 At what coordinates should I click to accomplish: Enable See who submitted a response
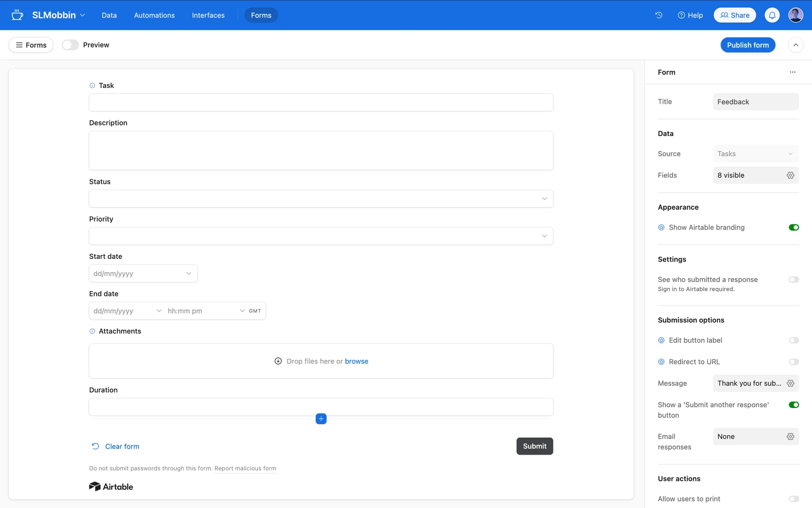pos(793,279)
